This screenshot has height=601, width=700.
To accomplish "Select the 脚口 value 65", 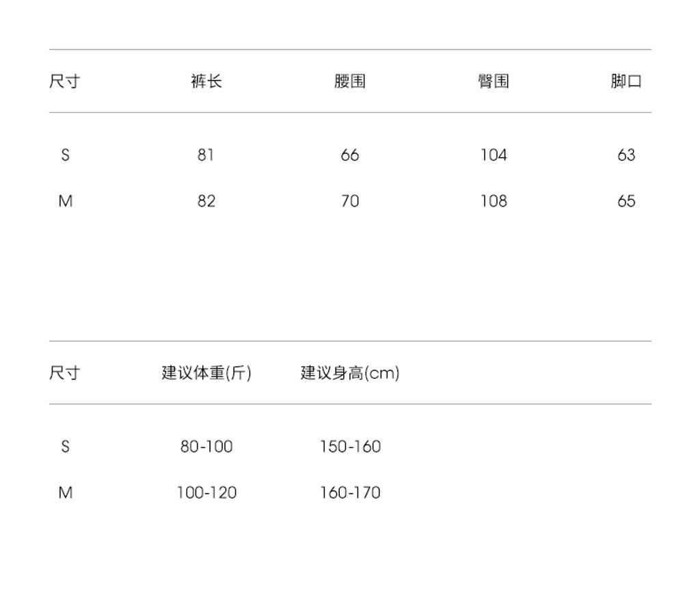I will point(626,201).
